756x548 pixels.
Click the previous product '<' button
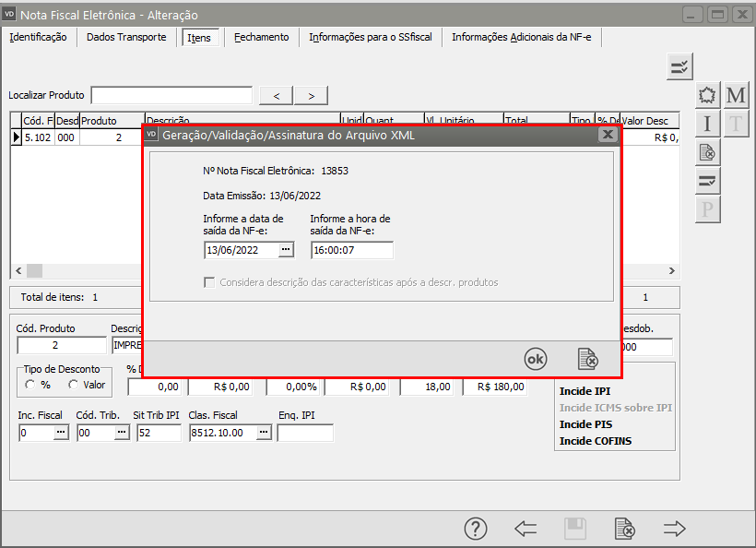[277, 96]
